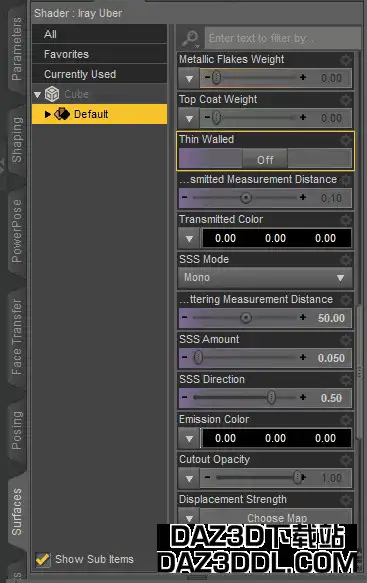Image resolution: width=367 pixels, height=583 pixels.
Task: Open gear settings for Transmitted Measurement Distance
Action: click(346, 180)
